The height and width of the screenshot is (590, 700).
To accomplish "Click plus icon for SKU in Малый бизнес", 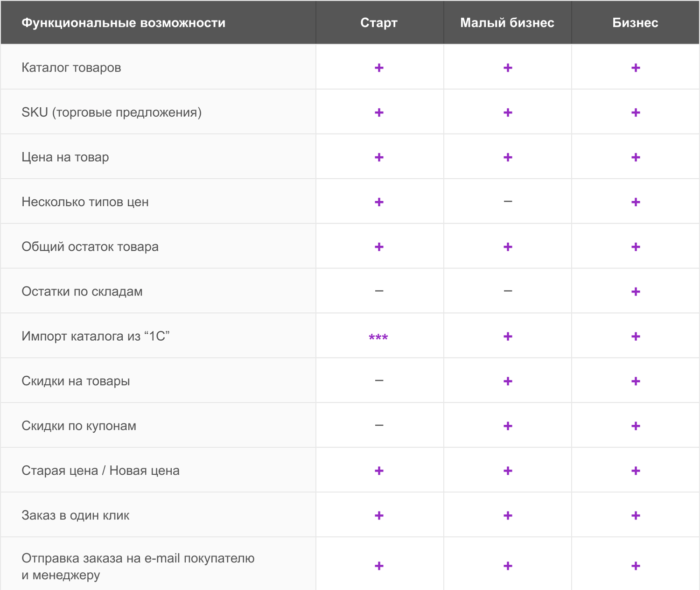I will [x=508, y=112].
